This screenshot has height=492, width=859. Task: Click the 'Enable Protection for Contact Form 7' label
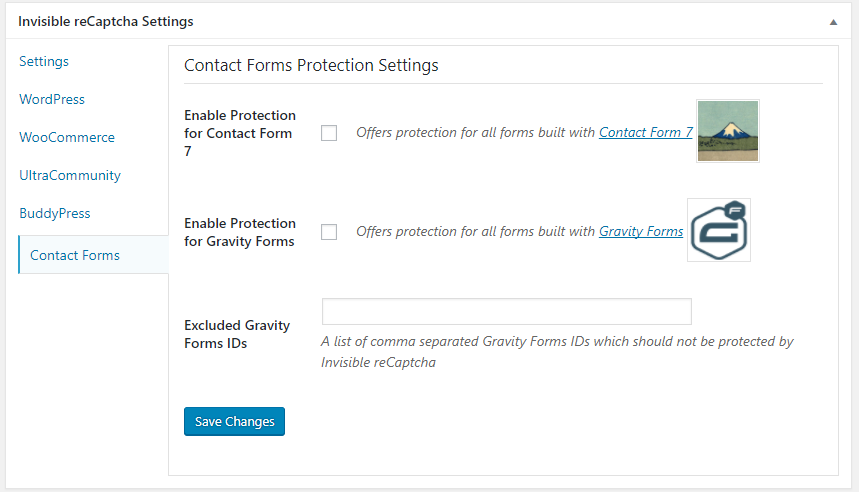click(240, 133)
